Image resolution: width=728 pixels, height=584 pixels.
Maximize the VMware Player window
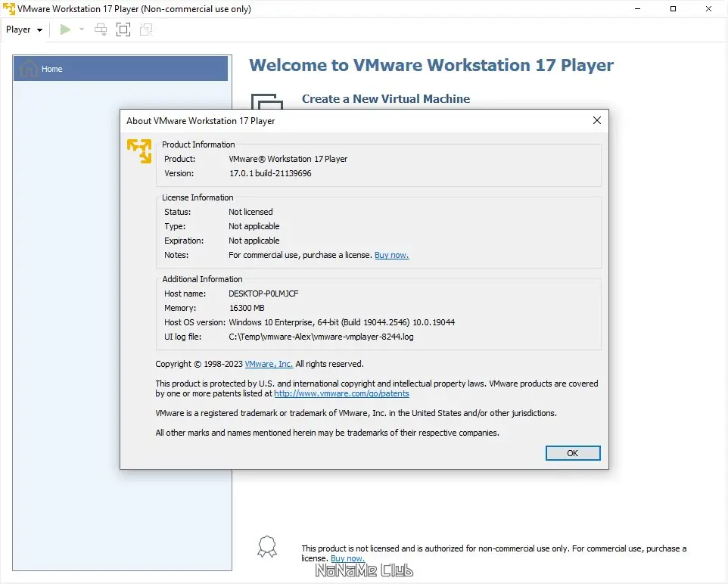[673, 9]
